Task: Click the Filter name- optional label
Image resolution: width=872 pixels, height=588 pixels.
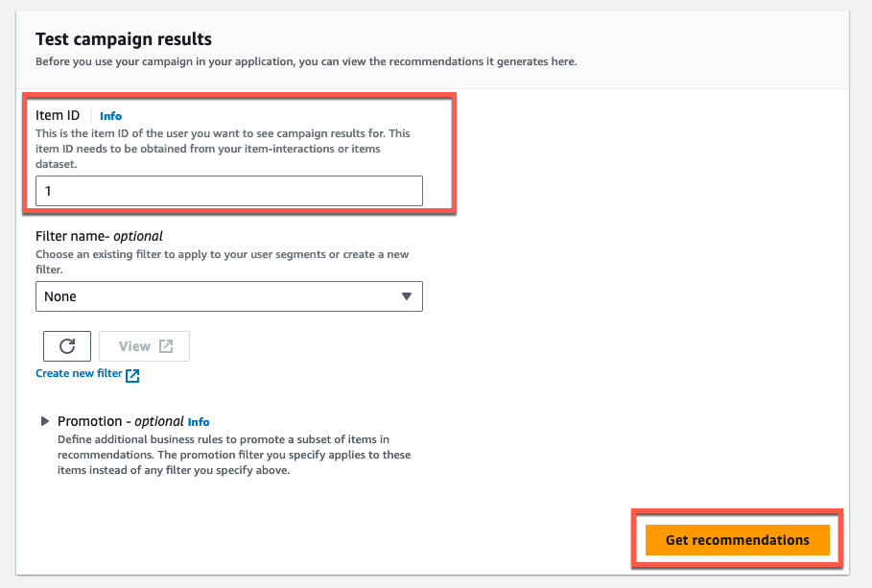Action: pos(99,236)
